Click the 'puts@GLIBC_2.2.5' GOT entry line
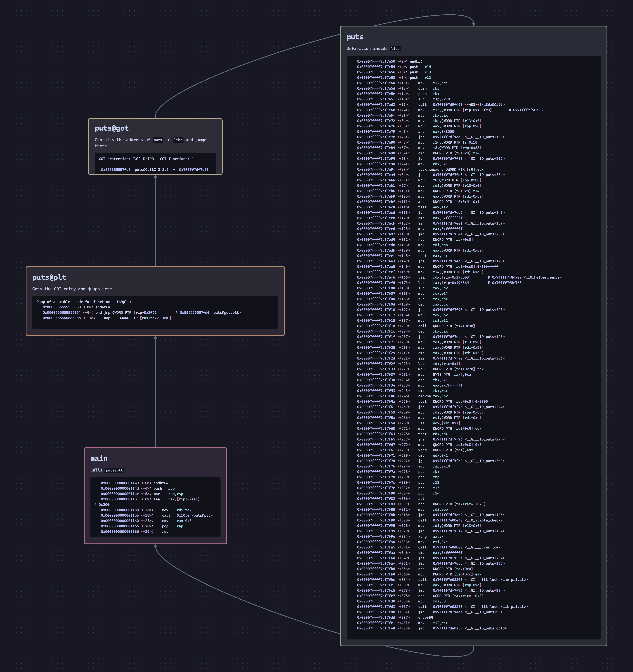 (x=154, y=170)
